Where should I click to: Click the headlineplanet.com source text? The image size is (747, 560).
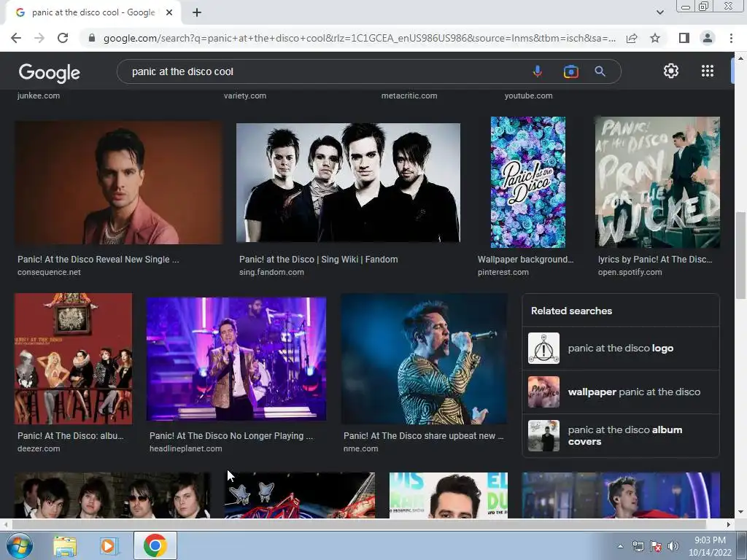point(186,448)
